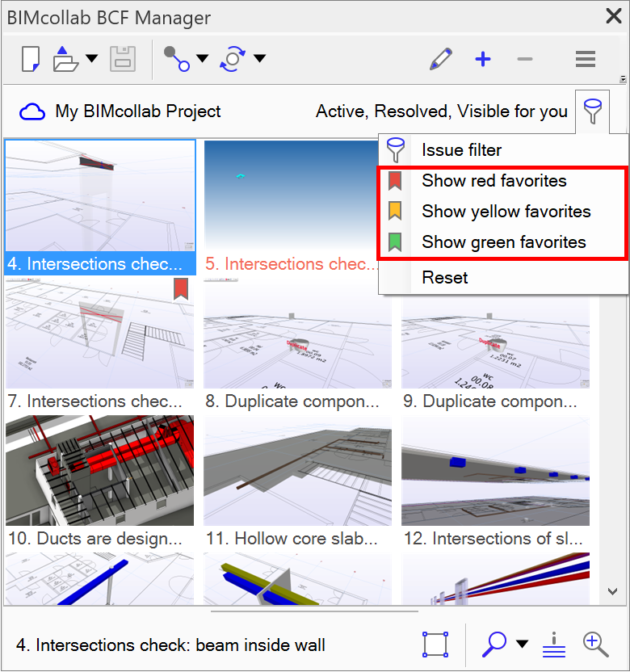Click thumbnail showing blue beam on floorplan
The image size is (630, 672).
point(100,578)
